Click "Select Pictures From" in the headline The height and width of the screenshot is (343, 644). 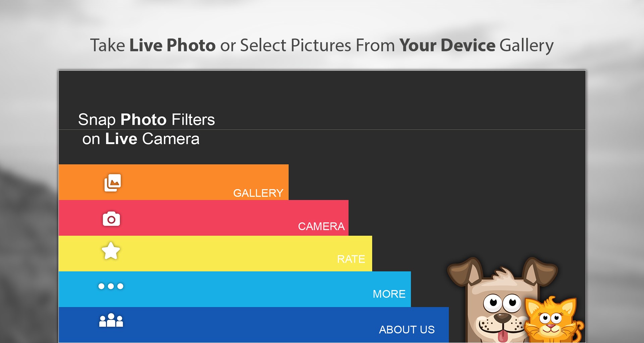tap(317, 45)
